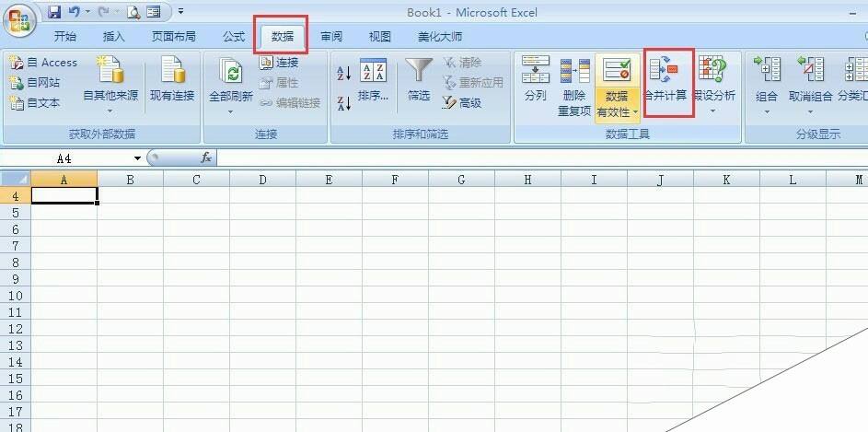
Task: Expand the 取消组合 dropdown arrow
Action: click(x=810, y=111)
